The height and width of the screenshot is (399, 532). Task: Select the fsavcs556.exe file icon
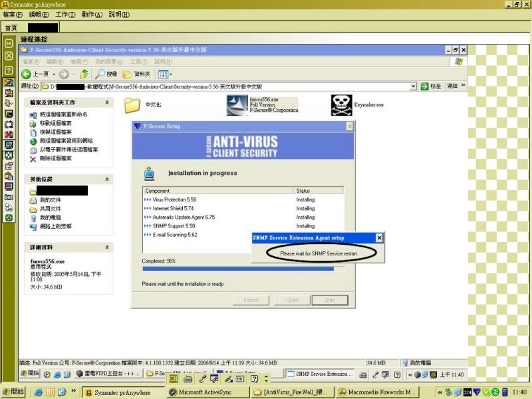point(237,105)
